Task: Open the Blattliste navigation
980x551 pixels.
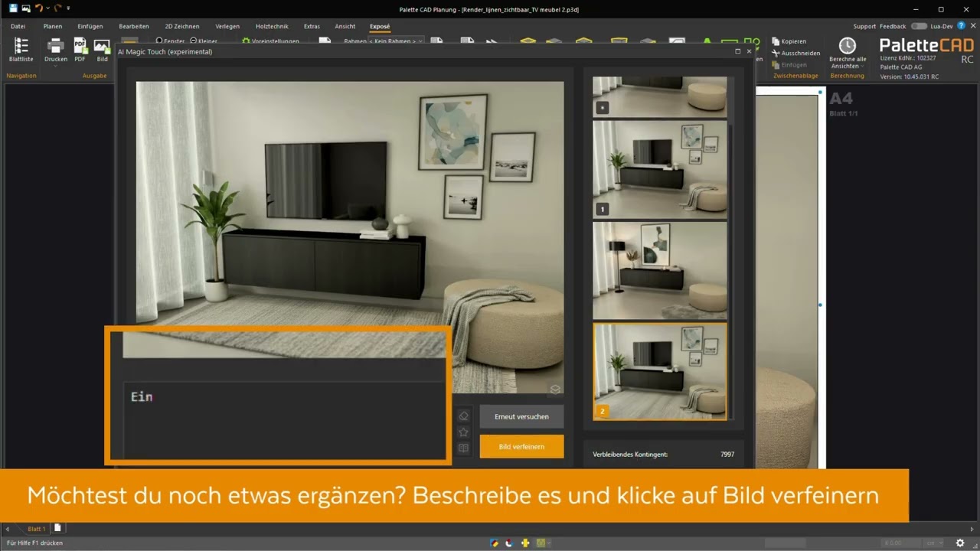Action: pos(21,50)
